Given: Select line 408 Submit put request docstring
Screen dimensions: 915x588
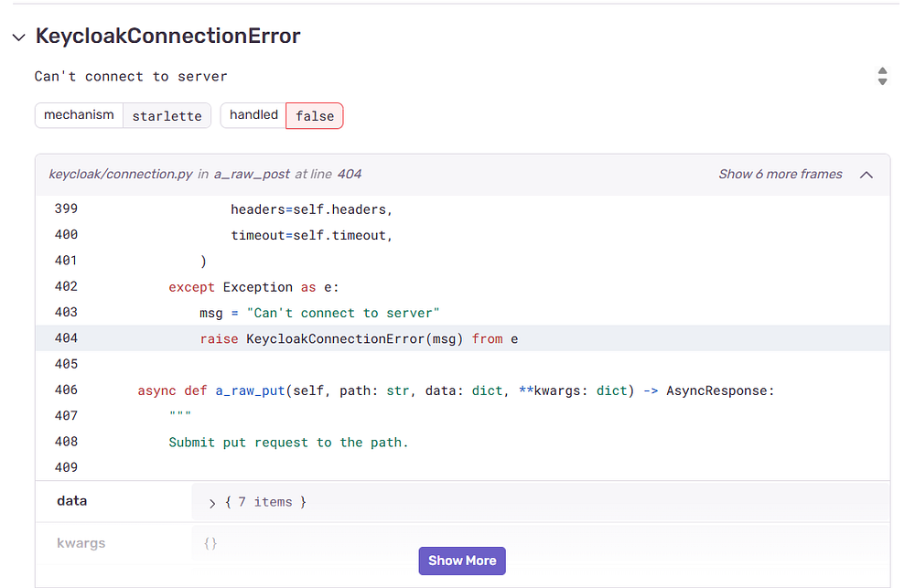Looking at the screenshot, I should 463,442.
